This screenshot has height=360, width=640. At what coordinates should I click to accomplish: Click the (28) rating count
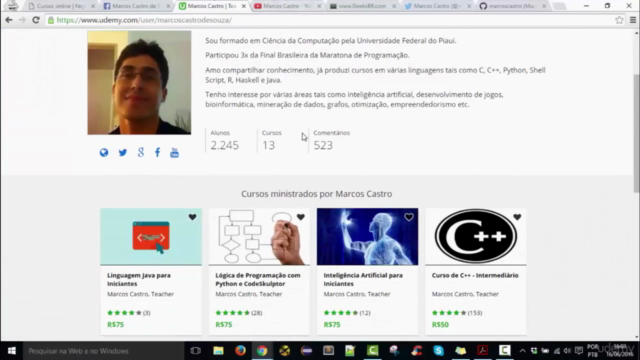[x=257, y=313]
